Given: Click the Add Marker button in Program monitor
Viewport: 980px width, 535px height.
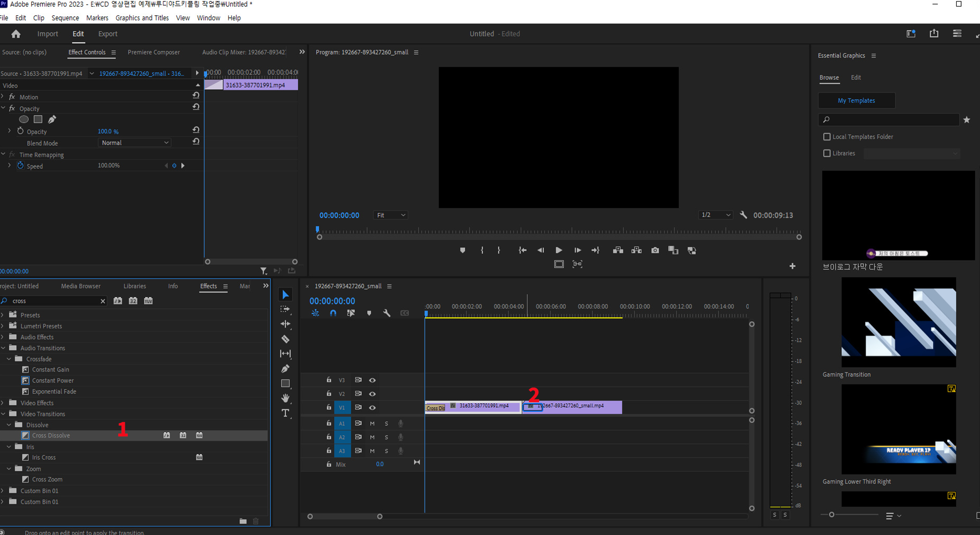Looking at the screenshot, I should (462, 251).
